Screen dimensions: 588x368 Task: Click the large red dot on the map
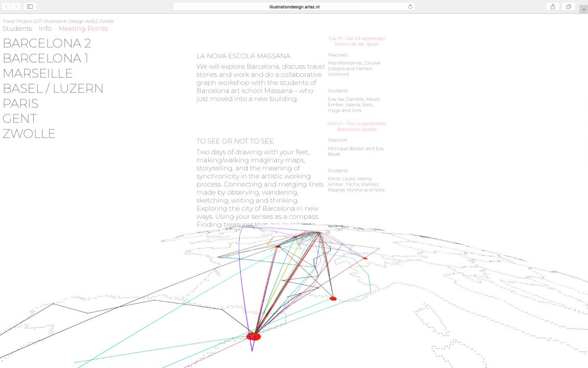253,336
